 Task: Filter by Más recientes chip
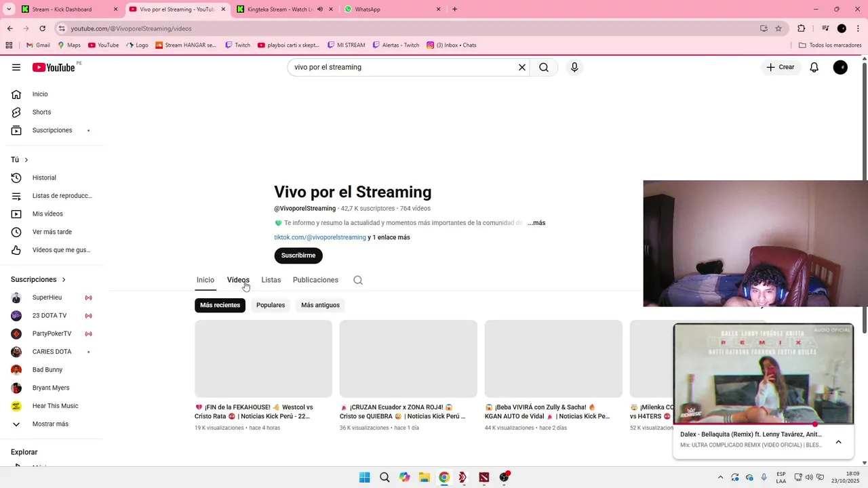click(220, 305)
